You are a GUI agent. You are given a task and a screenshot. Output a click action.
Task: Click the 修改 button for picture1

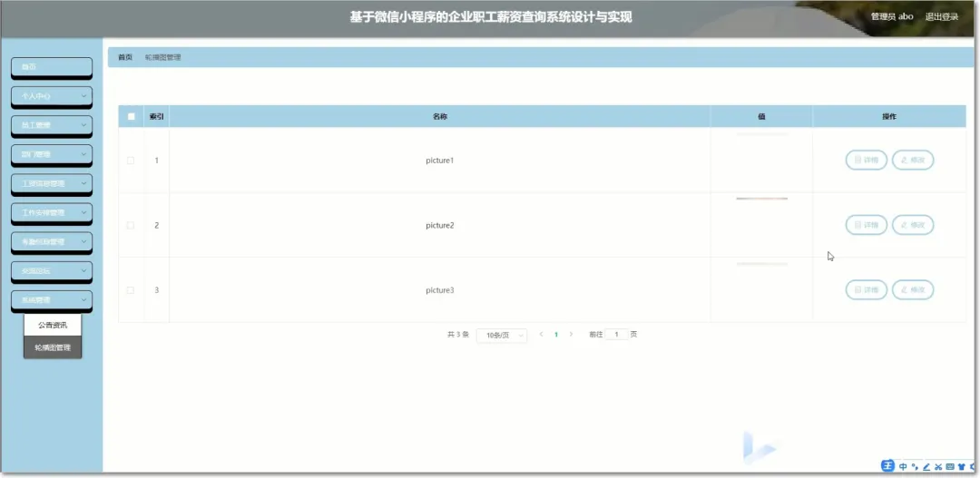pyautogui.click(x=913, y=160)
